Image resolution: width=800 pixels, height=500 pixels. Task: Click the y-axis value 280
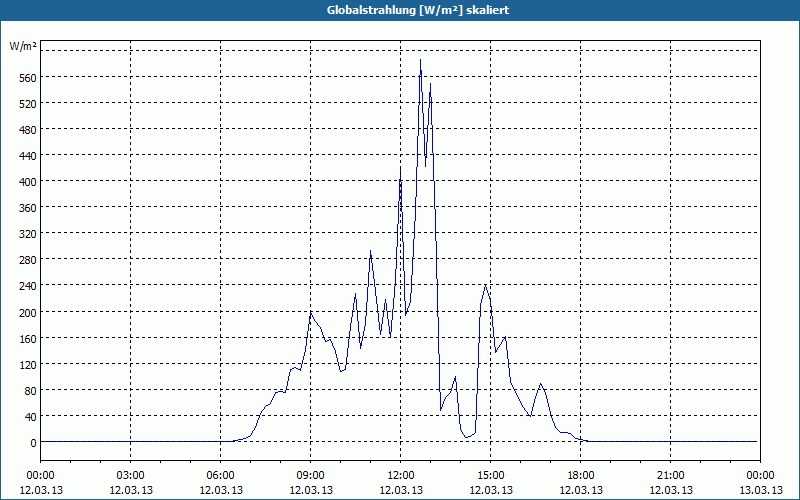tap(28, 260)
